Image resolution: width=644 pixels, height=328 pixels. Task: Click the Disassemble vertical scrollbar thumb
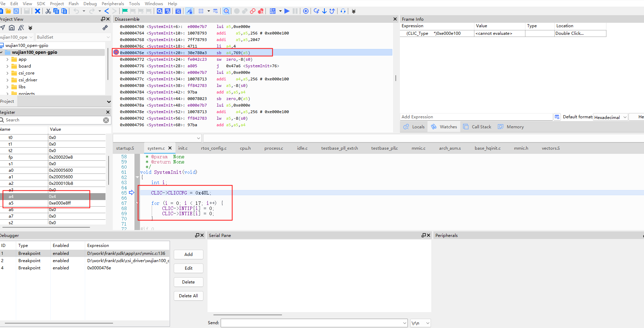[x=396, y=78]
